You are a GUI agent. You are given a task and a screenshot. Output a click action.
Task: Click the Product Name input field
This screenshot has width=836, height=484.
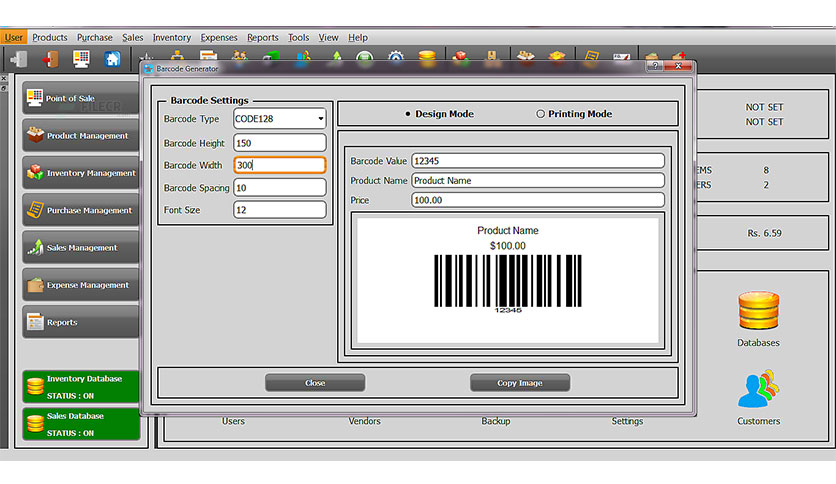point(538,181)
